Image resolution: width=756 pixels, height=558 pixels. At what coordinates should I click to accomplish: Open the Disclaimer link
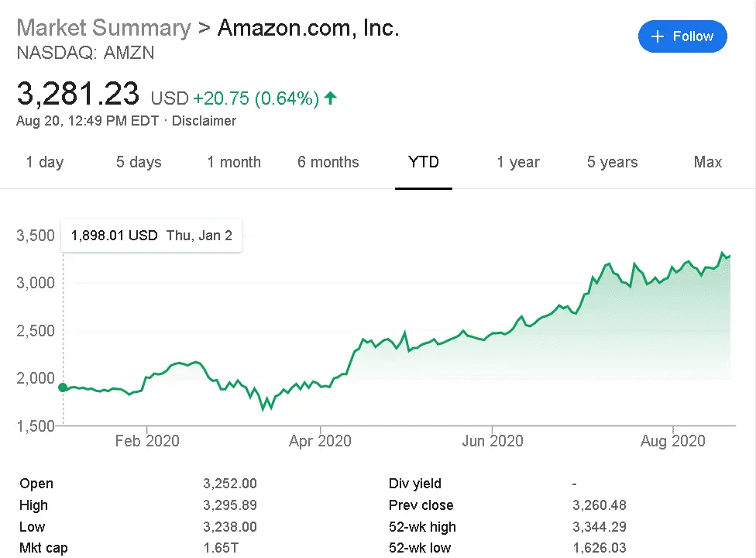pyautogui.click(x=204, y=121)
